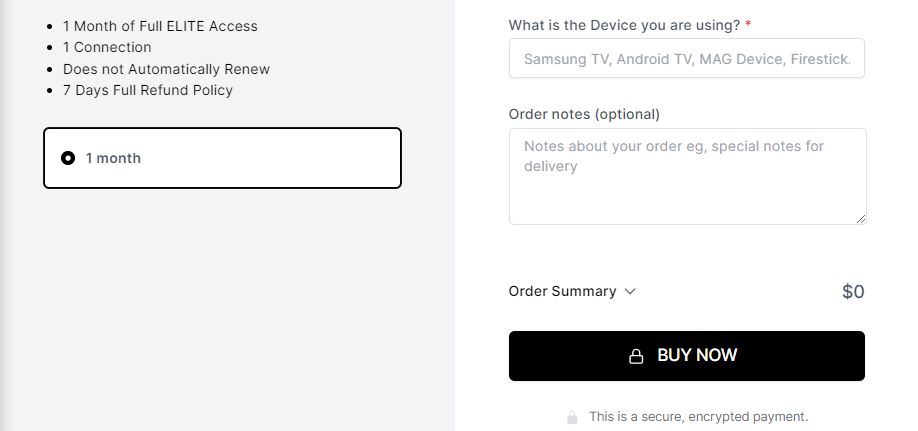Screen dimensions: 918x431
Task: Click the 'Order notes (optional)' label
Action: [x=584, y=114]
